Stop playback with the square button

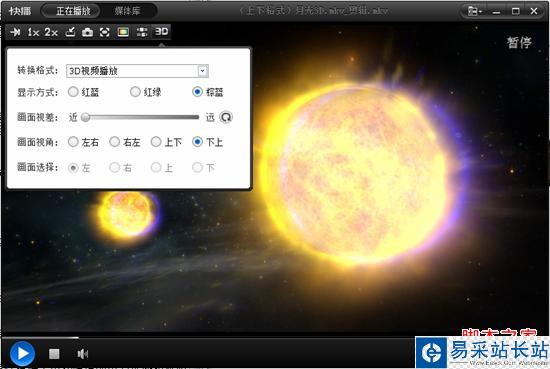[x=54, y=354]
